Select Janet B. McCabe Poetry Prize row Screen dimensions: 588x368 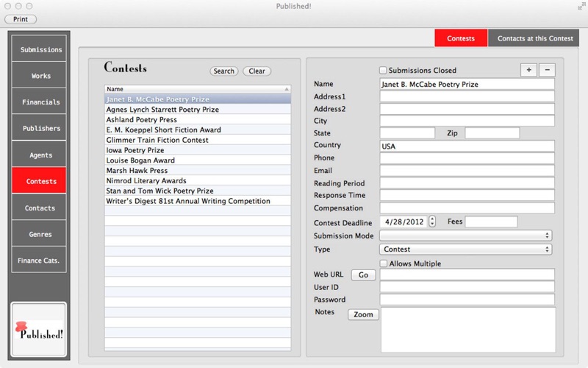(x=198, y=99)
